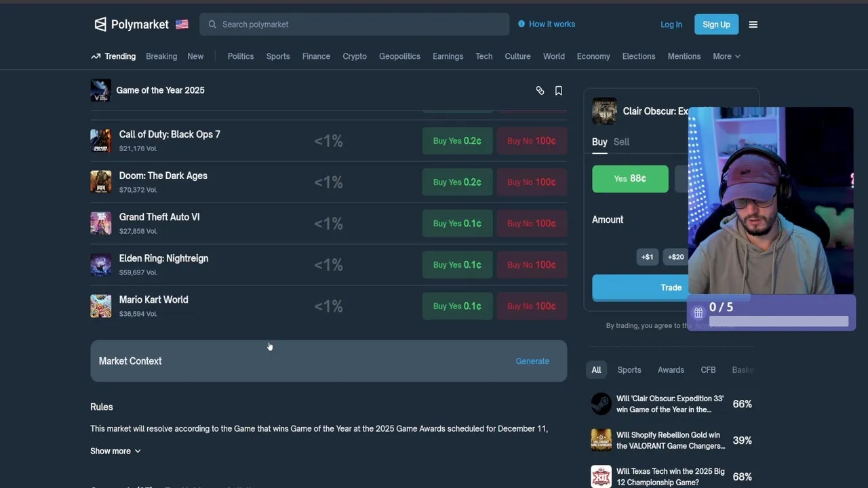Click the Doom: The Dark Ages image
Image resolution: width=868 pixels, height=488 pixels.
coord(100,182)
